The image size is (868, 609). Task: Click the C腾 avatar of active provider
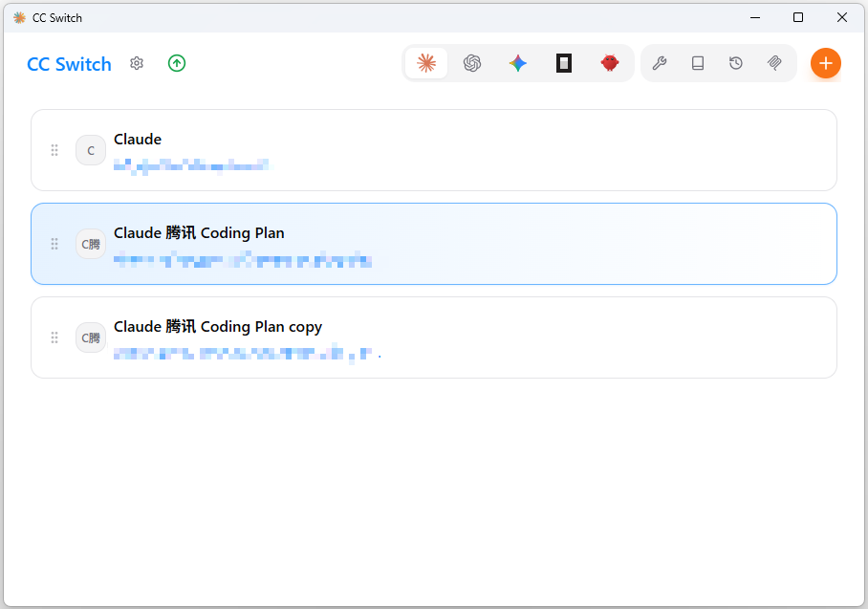click(x=91, y=244)
